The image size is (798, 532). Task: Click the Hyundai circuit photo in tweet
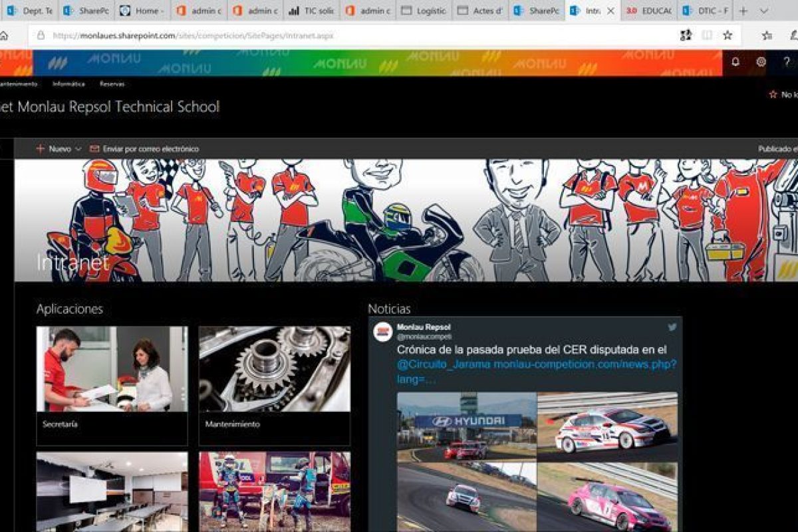[467, 426]
